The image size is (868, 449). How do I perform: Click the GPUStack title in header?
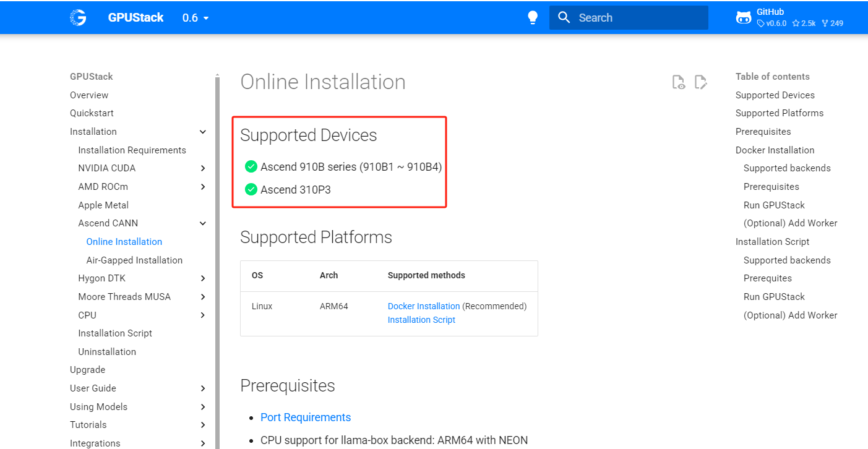click(x=135, y=18)
